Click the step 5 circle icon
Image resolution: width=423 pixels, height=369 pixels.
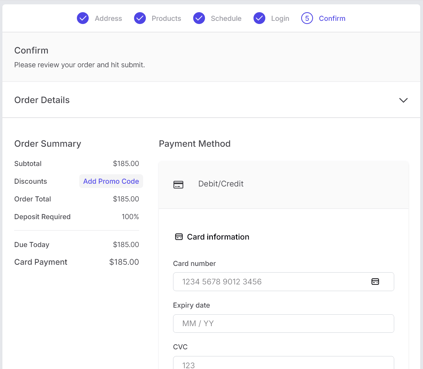[x=307, y=18]
